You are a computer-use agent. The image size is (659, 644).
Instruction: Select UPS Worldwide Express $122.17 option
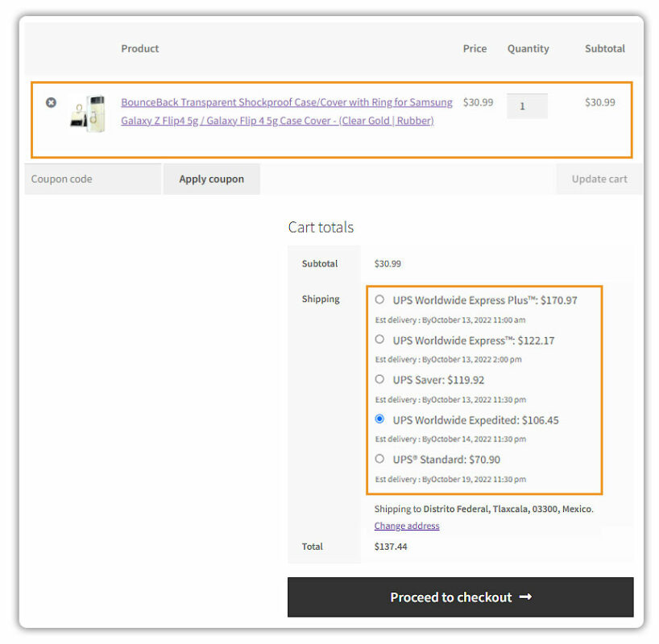pyautogui.click(x=379, y=340)
